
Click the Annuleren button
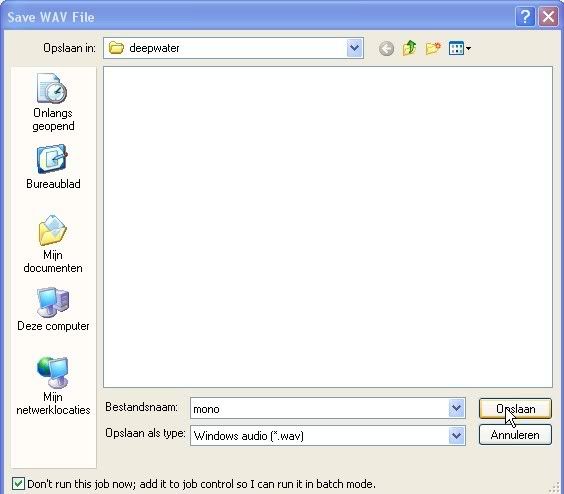(x=515, y=435)
